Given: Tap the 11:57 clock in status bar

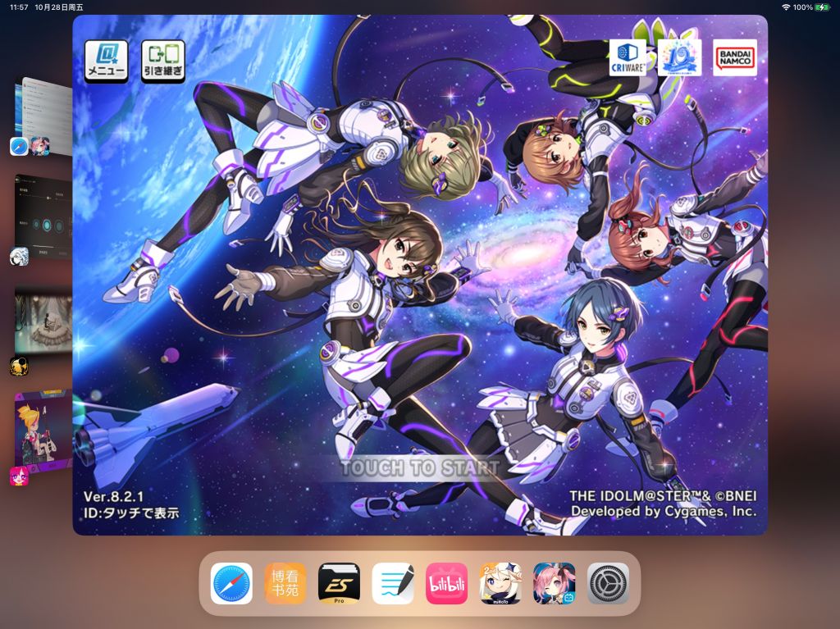Looking at the screenshot, I should (x=19, y=7).
